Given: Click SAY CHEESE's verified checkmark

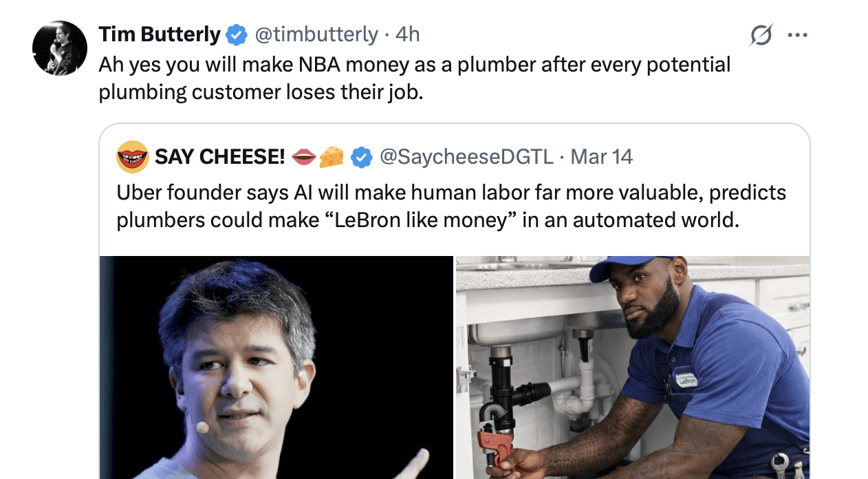Looking at the screenshot, I should (x=360, y=156).
